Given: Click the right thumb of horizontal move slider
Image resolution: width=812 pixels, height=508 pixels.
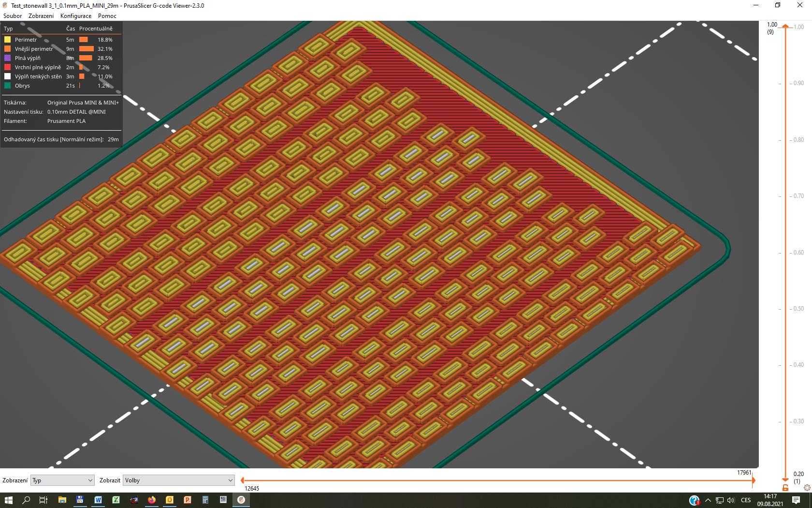Looking at the screenshot, I should tap(754, 480).
